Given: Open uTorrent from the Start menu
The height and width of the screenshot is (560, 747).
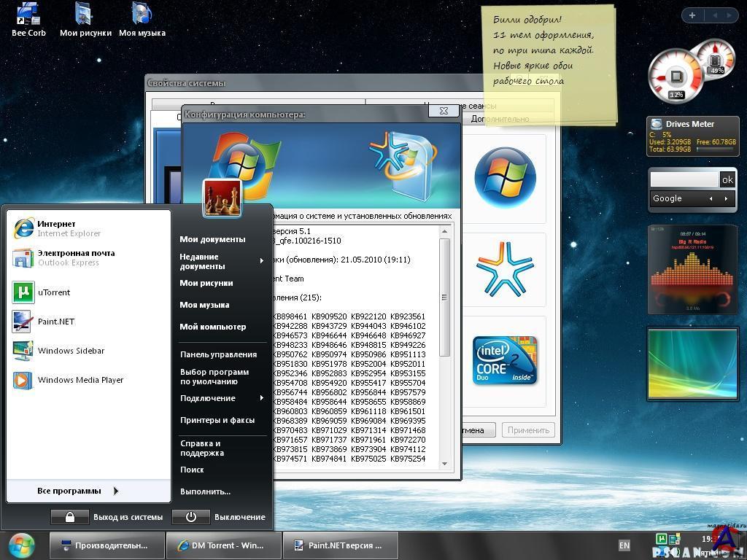Looking at the screenshot, I should [x=53, y=292].
